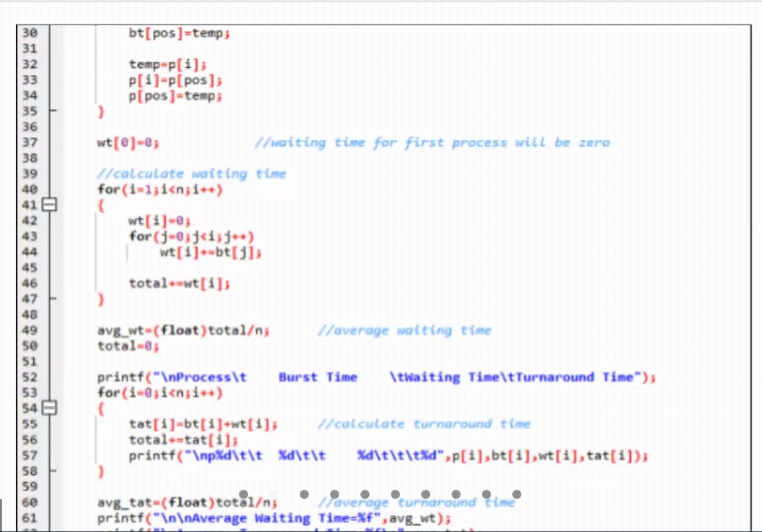This screenshot has height=532, width=762.
Task: Click the first pagination dot
Action: 243,494
